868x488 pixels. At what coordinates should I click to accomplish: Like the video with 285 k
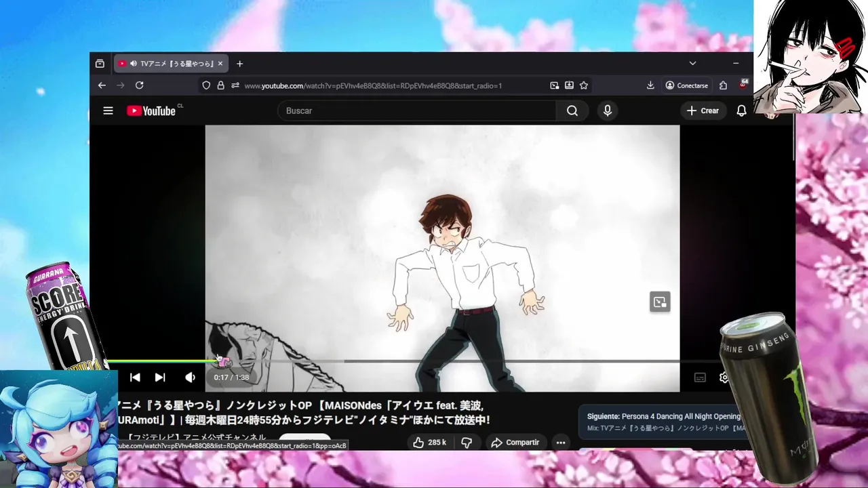click(429, 443)
